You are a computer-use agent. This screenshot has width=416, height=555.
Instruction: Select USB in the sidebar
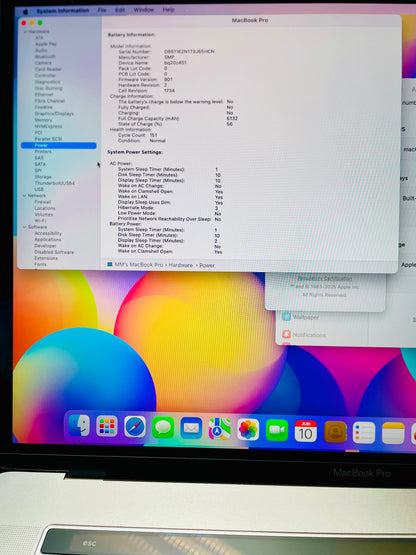(x=39, y=189)
